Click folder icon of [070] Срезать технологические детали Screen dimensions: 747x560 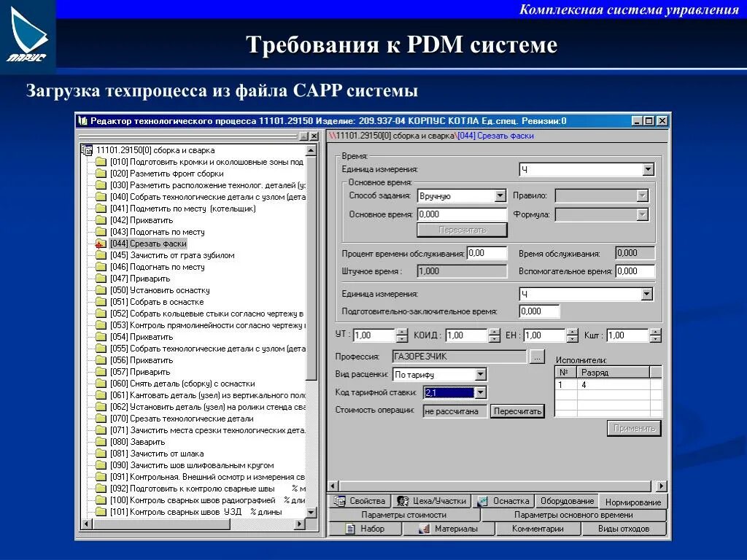point(101,419)
